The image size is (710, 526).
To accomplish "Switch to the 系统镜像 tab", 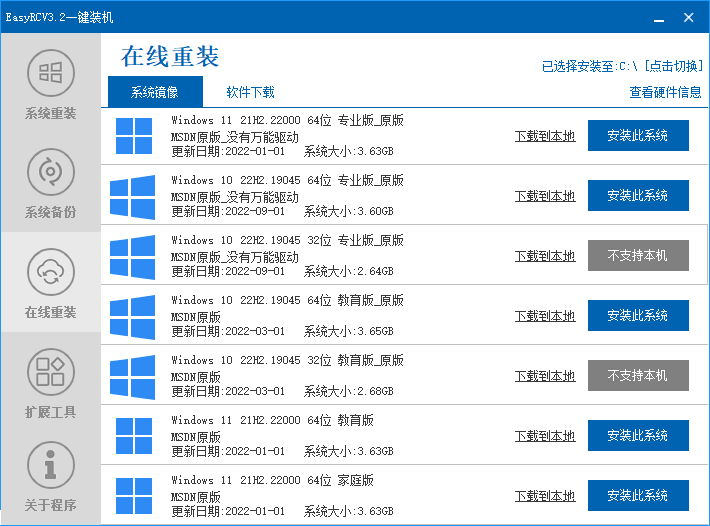I will [x=155, y=92].
